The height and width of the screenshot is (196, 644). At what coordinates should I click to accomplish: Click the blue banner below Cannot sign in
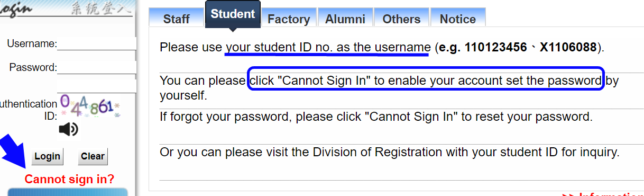[x=68, y=192]
